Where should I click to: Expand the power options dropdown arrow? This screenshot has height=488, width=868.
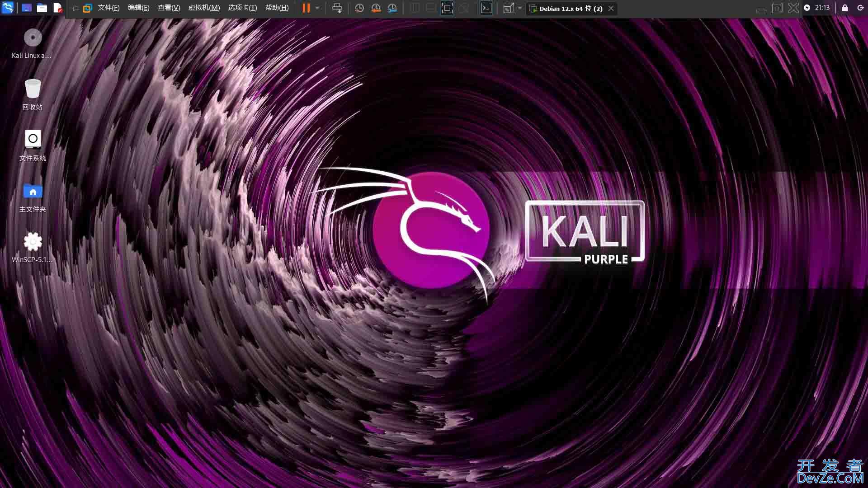coord(317,8)
